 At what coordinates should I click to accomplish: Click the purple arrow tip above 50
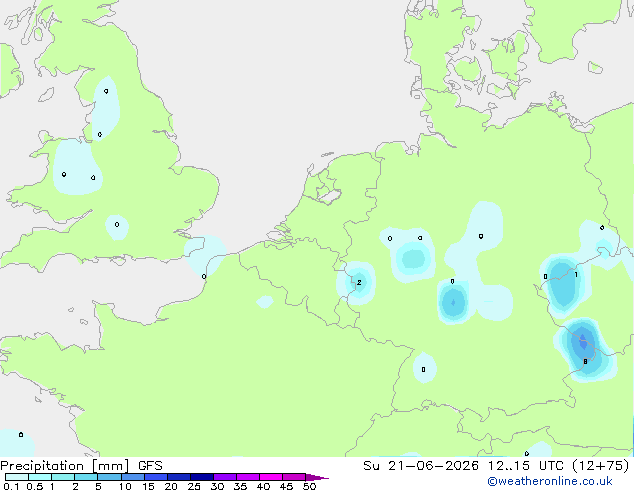(x=317, y=477)
